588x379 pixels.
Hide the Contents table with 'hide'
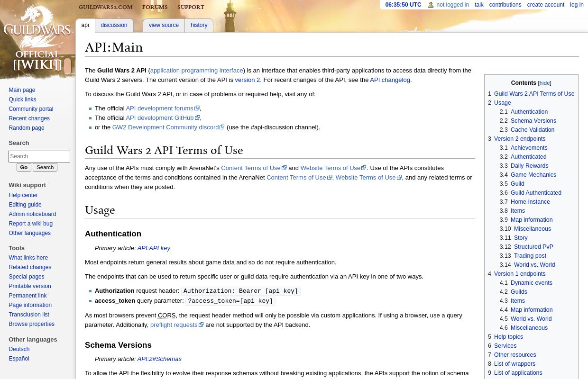(x=544, y=83)
